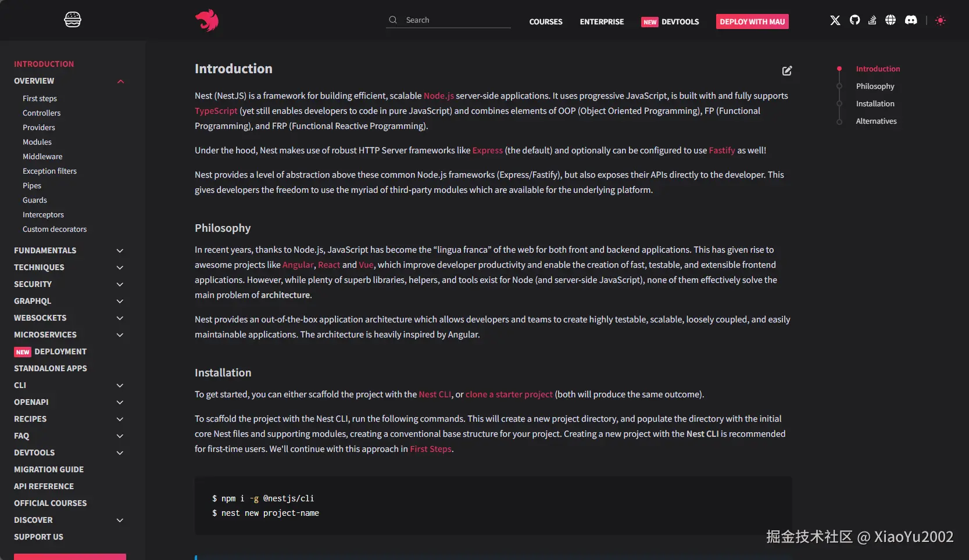969x560 pixels.
Task: Click the edit page pencil icon
Action: 787,71
